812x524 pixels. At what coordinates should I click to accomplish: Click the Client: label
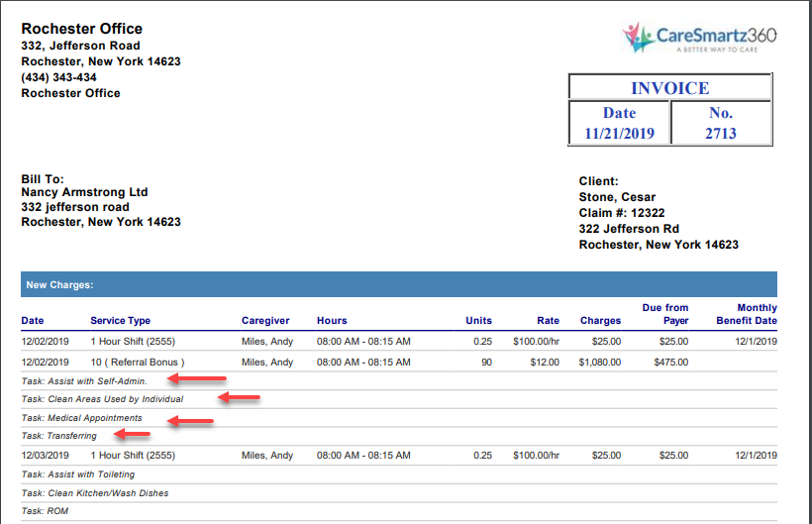point(599,181)
